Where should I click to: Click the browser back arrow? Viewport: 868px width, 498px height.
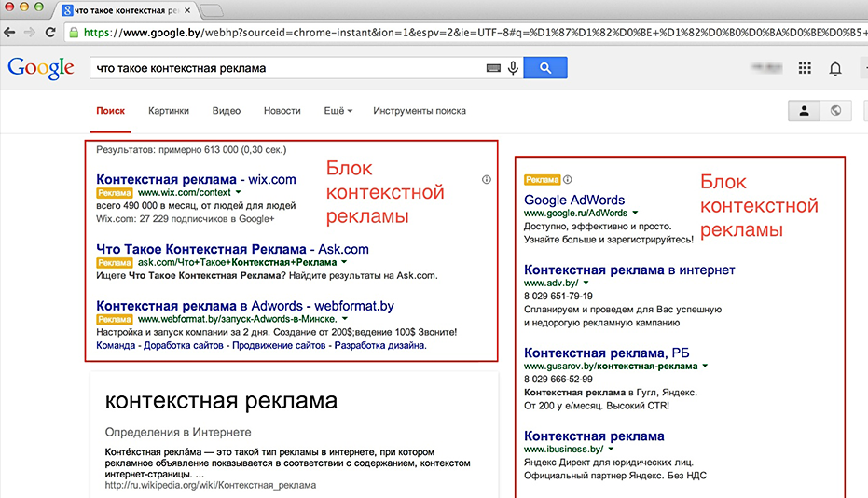(9, 32)
